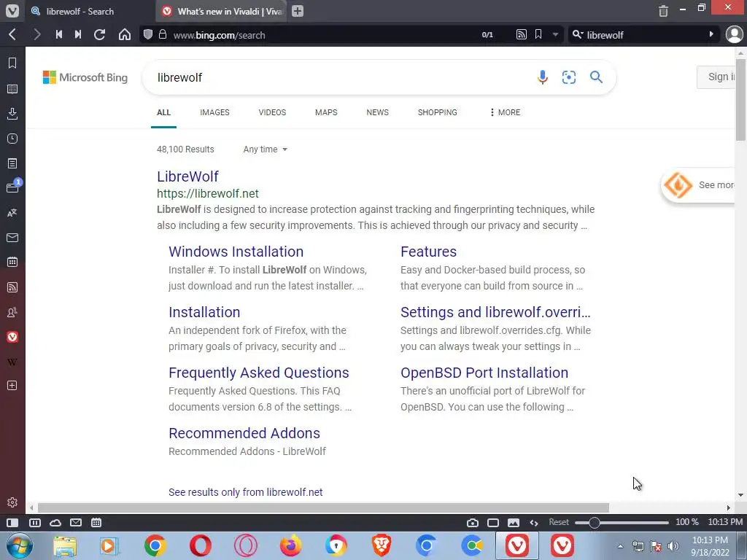
Task: Open the tracker blocker shield icon
Action: [x=148, y=34]
